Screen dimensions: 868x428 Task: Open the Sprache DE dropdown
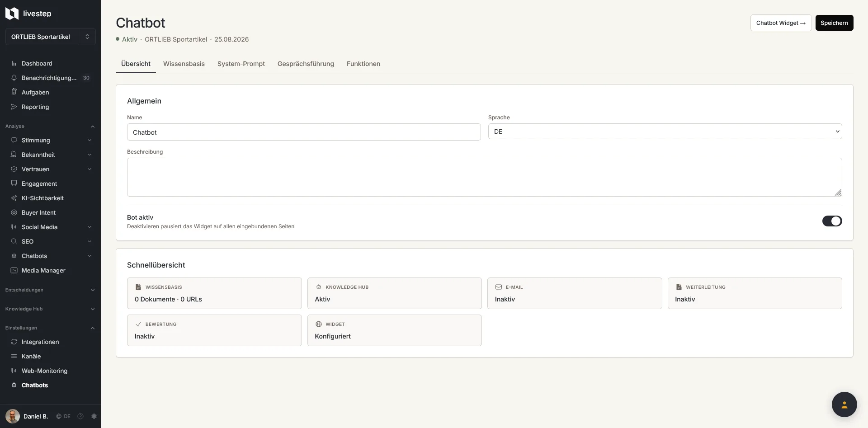pos(665,132)
